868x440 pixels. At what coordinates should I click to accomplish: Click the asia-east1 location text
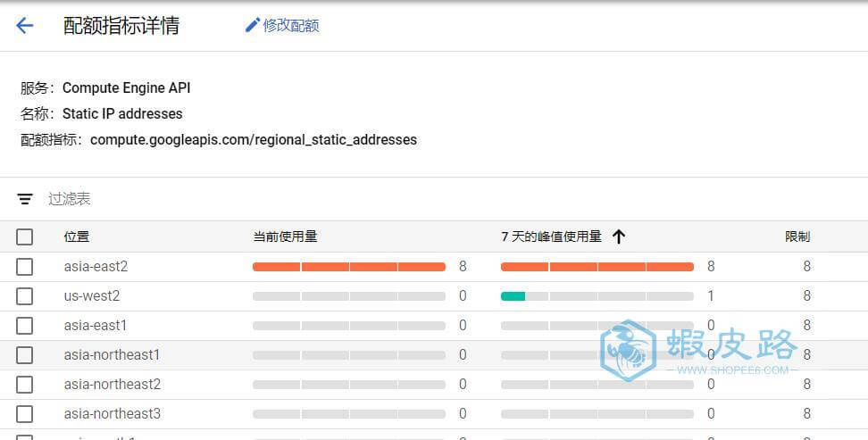[96, 326]
